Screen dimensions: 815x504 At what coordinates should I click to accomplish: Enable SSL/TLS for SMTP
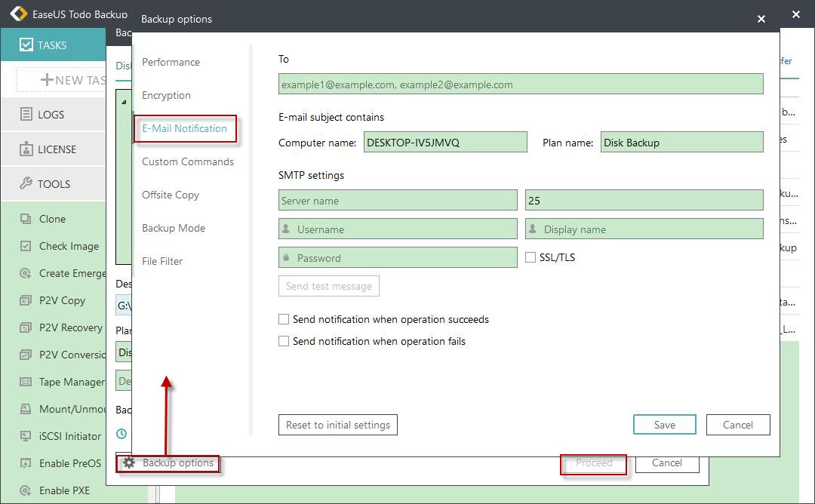click(x=531, y=257)
